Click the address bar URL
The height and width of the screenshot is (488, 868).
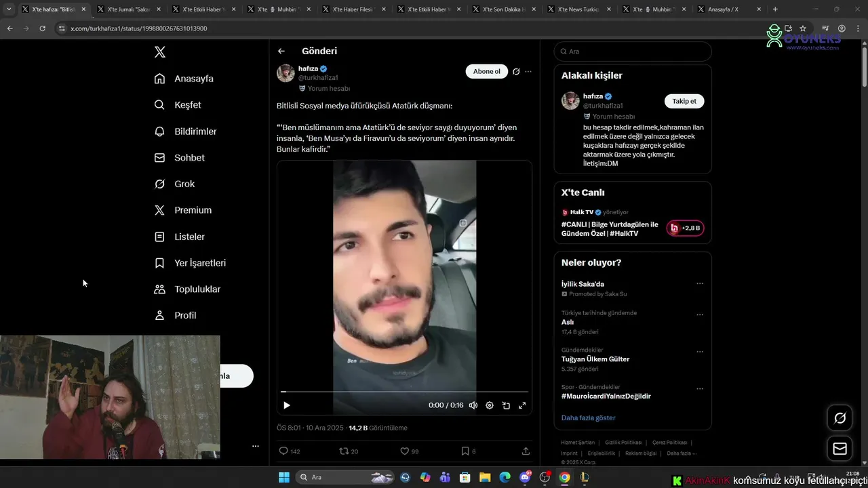[x=139, y=28]
